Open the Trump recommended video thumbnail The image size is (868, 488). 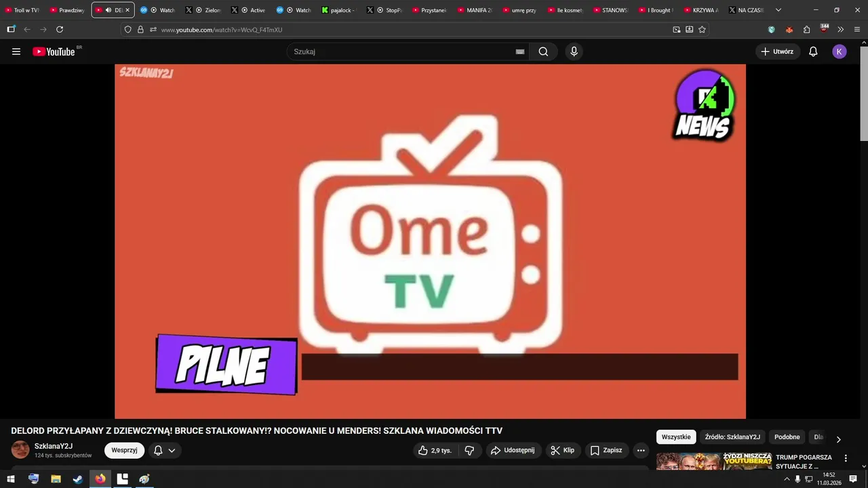[714, 462]
